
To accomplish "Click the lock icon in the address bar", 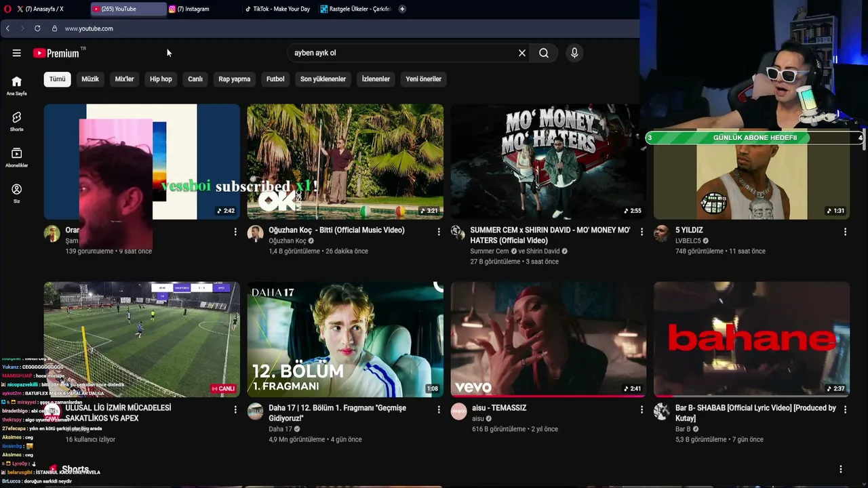I will coord(54,28).
